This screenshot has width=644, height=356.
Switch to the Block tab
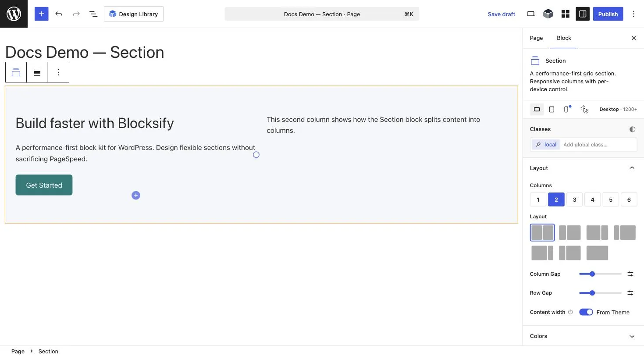click(564, 38)
